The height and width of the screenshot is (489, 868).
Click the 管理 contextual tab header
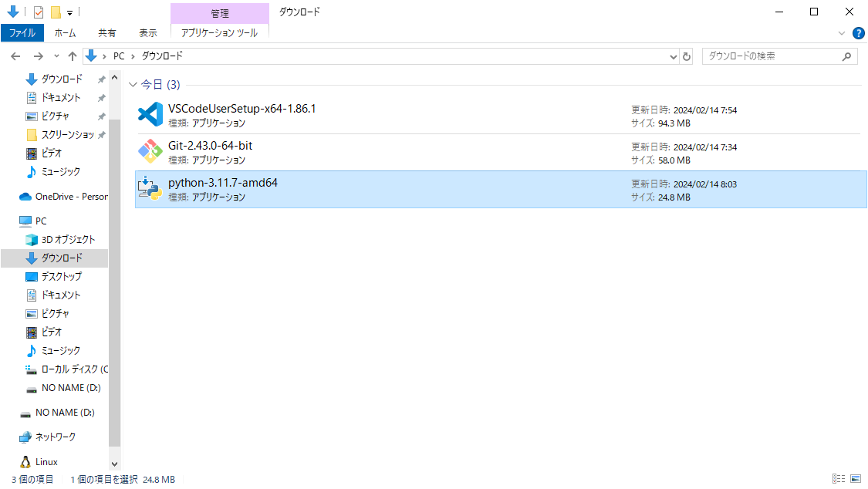(x=220, y=13)
